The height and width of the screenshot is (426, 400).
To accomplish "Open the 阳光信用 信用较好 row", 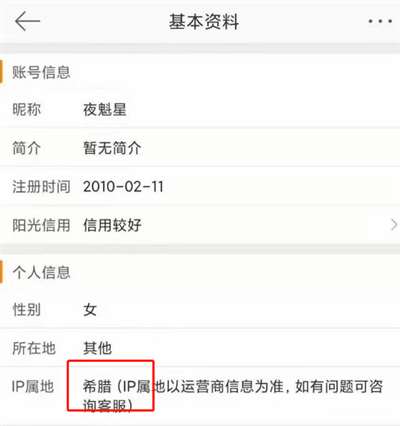I will click(200, 225).
